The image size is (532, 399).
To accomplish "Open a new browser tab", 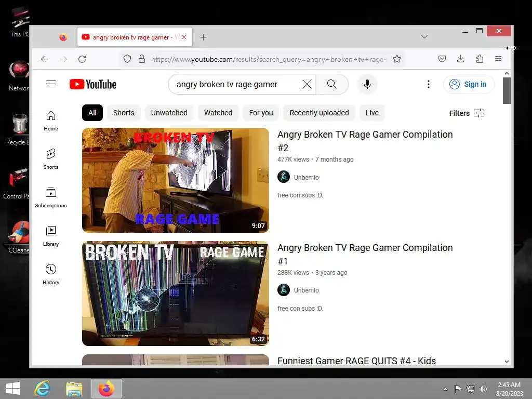I will pyautogui.click(x=203, y=37).
